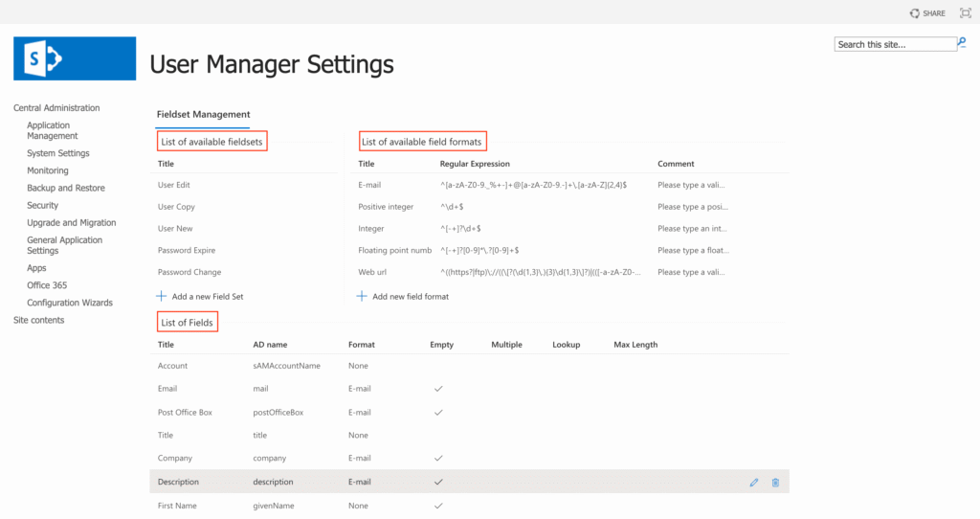The height and width of the screenshot is (519, 980).
Task: Select the E-mail field format title
Action: pos(369,185)
